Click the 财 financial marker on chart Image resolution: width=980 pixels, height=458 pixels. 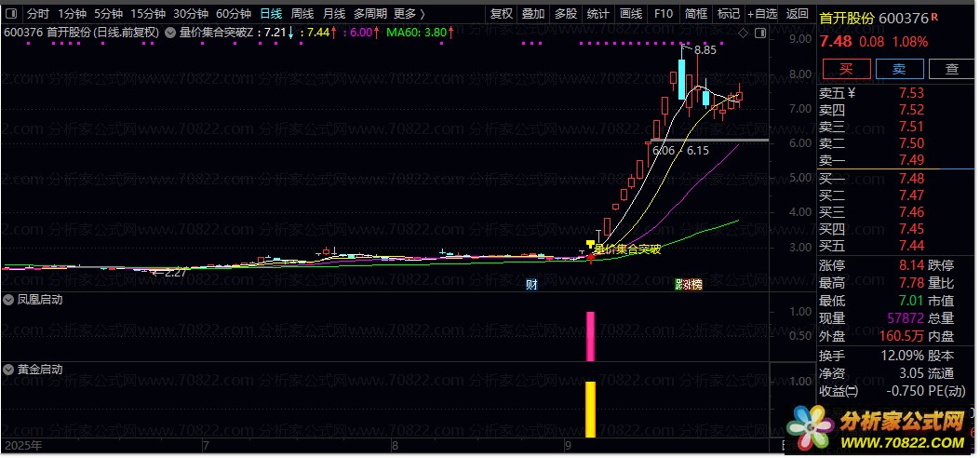531,285
